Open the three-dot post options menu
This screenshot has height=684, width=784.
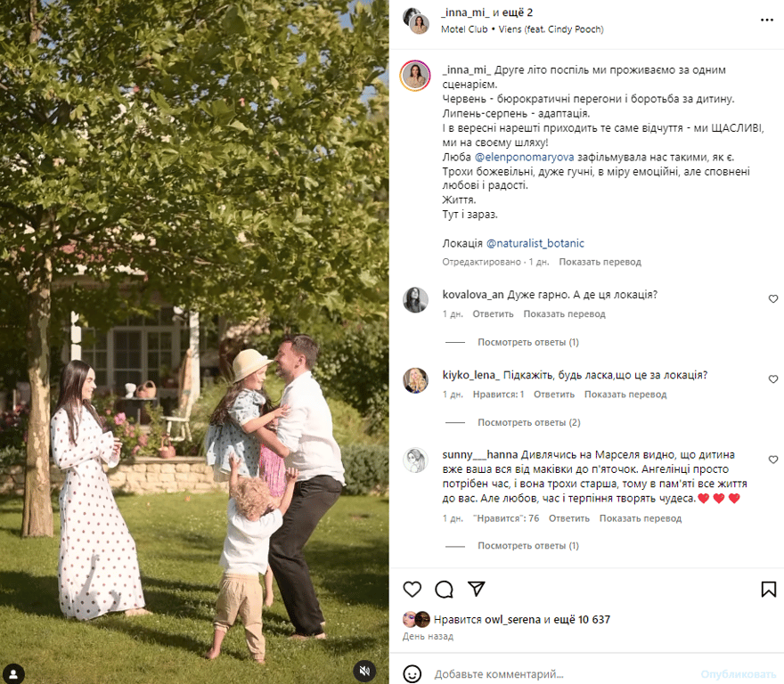(767, 20)
